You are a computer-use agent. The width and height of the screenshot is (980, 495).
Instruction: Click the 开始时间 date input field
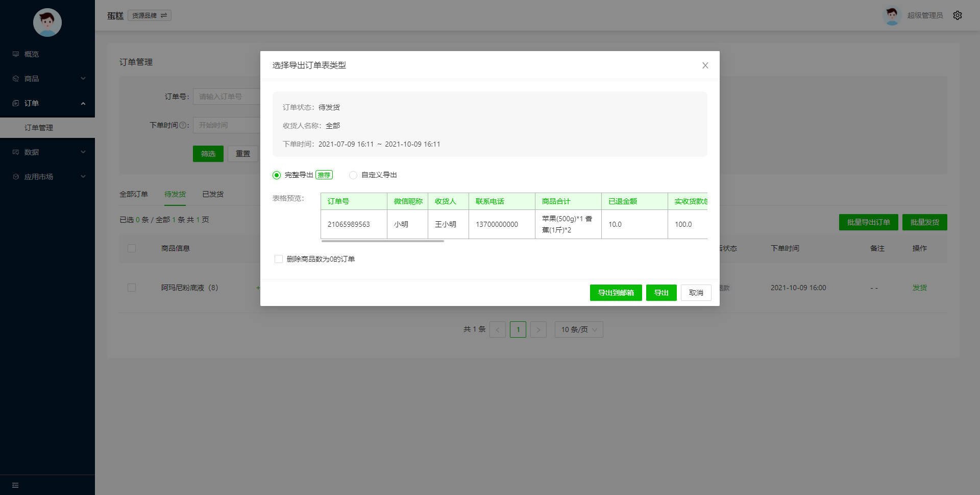click(227, 125)
